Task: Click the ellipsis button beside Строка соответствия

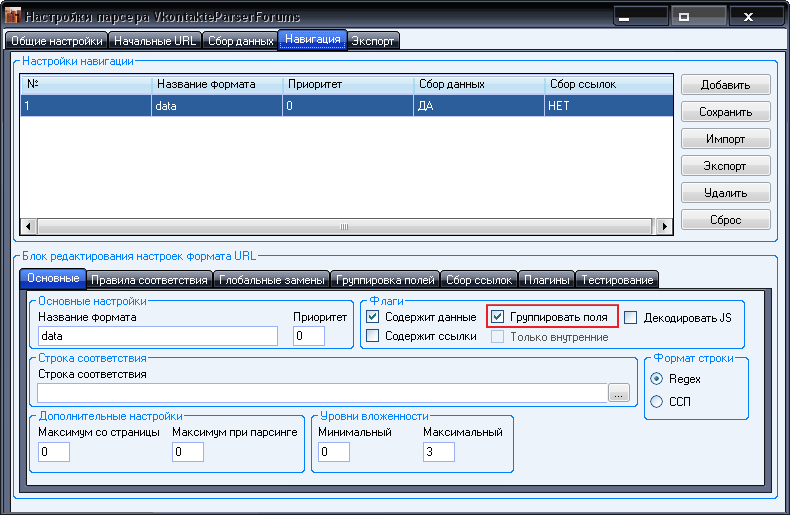Action: (619, 394)
